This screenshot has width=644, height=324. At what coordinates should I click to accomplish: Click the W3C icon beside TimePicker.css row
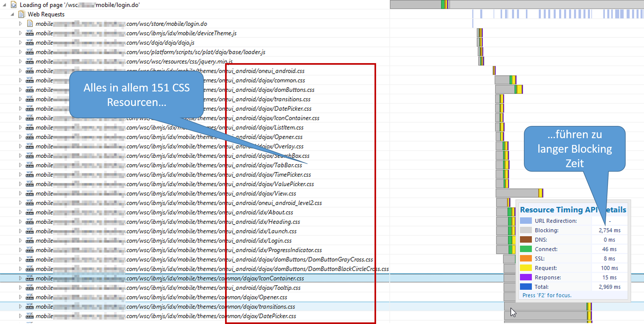30,175
